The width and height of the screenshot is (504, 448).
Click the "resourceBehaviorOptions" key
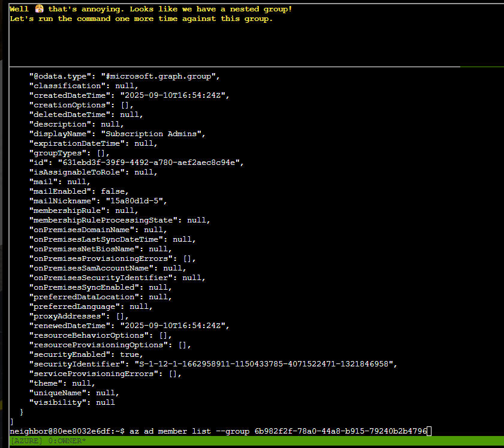tap(89, 335)
